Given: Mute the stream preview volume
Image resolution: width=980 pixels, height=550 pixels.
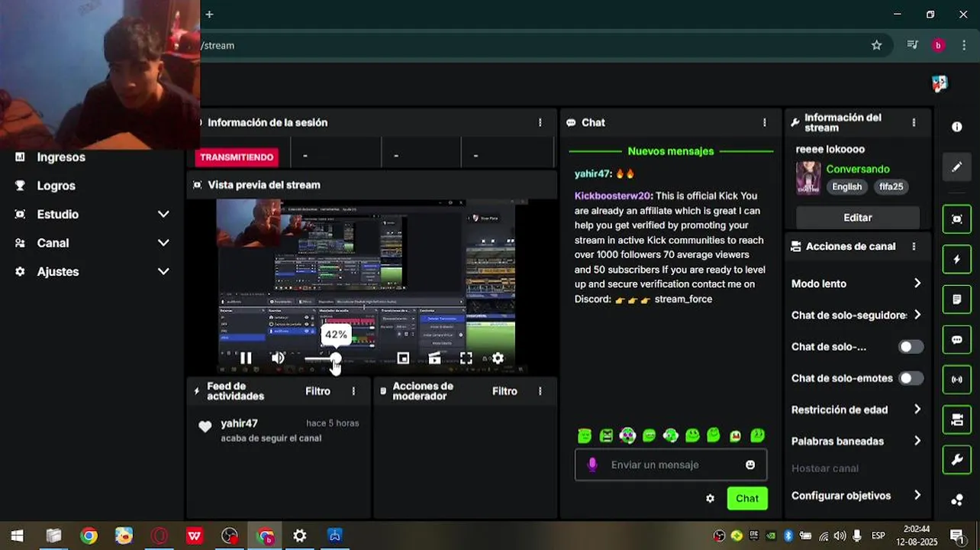Looking at the screenshot, I should 278,357.
